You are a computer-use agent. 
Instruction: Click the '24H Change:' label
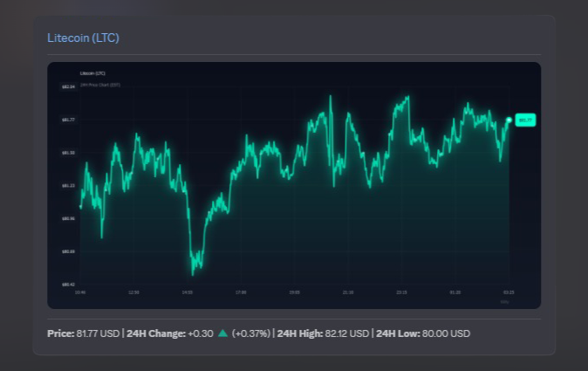(x=156, y=333)
